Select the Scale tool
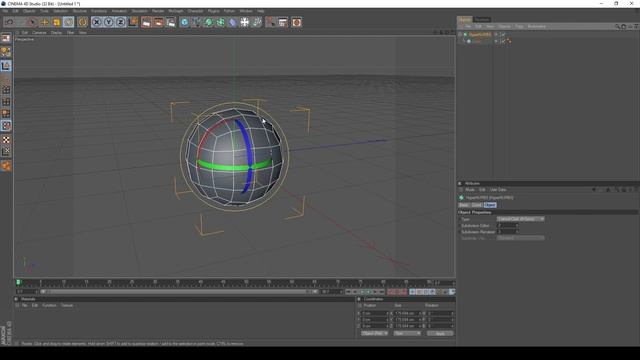The height and width of the screenshot is (360, 640). tap(56, 22)
